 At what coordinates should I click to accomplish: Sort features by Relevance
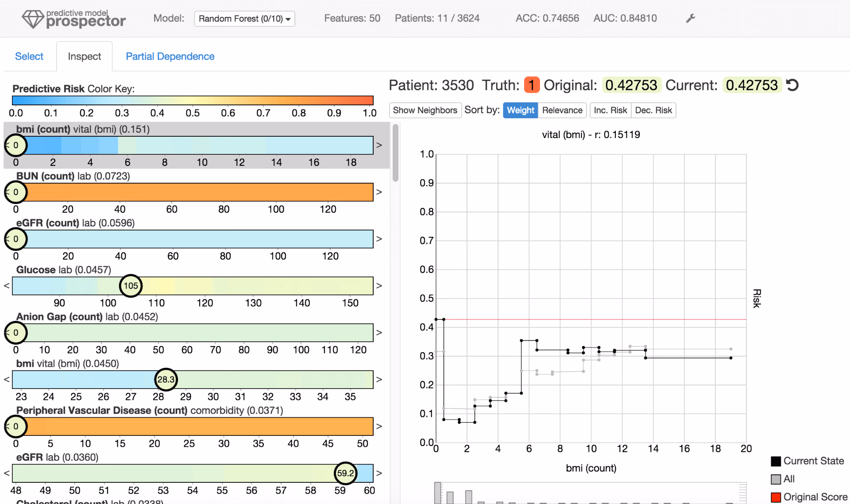coord(562,110)
